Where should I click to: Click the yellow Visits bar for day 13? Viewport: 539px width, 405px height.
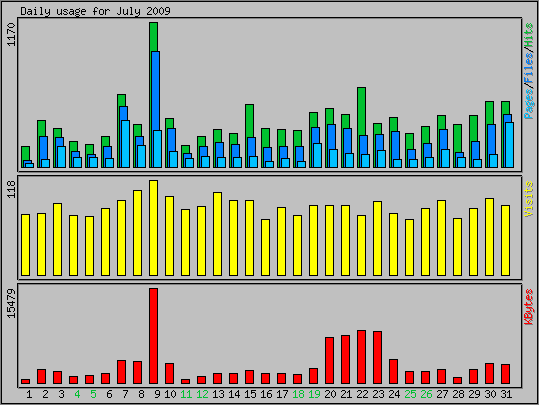(218, 234)
